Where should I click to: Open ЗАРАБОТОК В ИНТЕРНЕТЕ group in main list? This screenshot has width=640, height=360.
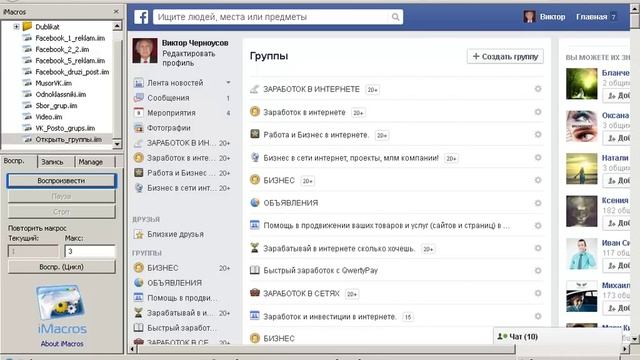[311, 89]
